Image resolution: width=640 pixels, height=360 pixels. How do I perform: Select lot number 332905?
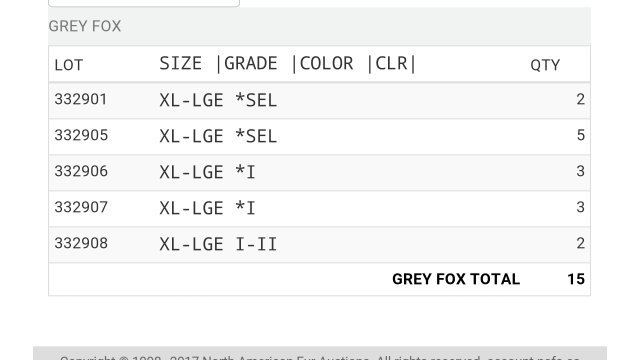pos(81,135)
